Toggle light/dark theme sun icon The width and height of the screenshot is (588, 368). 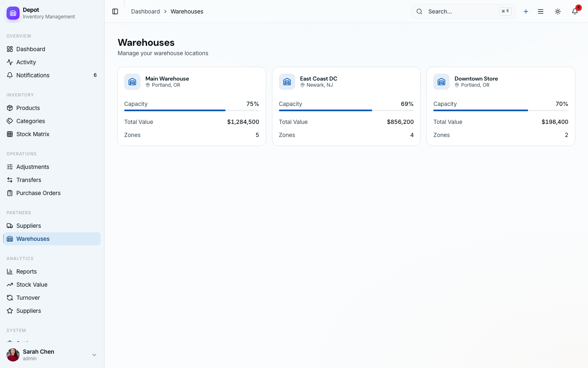558,11
